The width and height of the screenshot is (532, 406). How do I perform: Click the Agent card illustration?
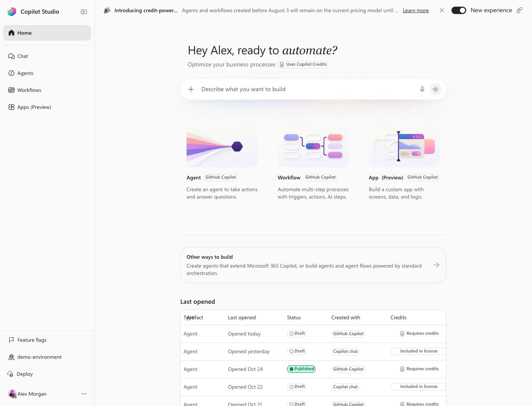click(222, 147)
